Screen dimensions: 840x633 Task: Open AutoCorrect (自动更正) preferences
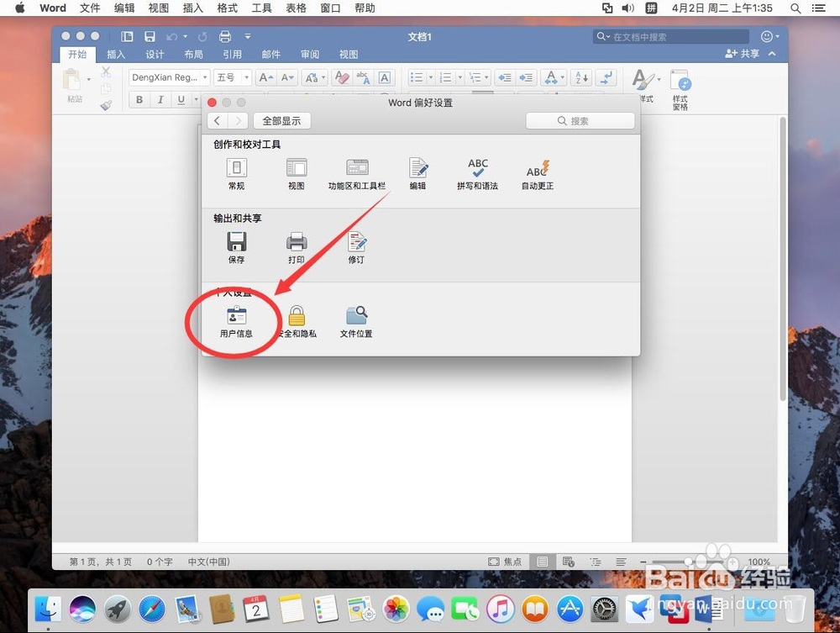tap(538, 174)
